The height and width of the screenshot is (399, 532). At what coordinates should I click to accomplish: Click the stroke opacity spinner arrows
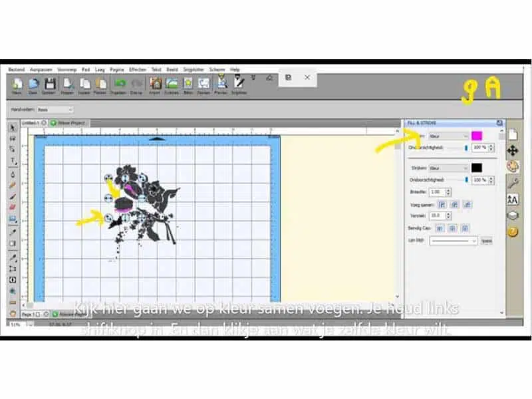pyautogui.click(x=491, y=180)
